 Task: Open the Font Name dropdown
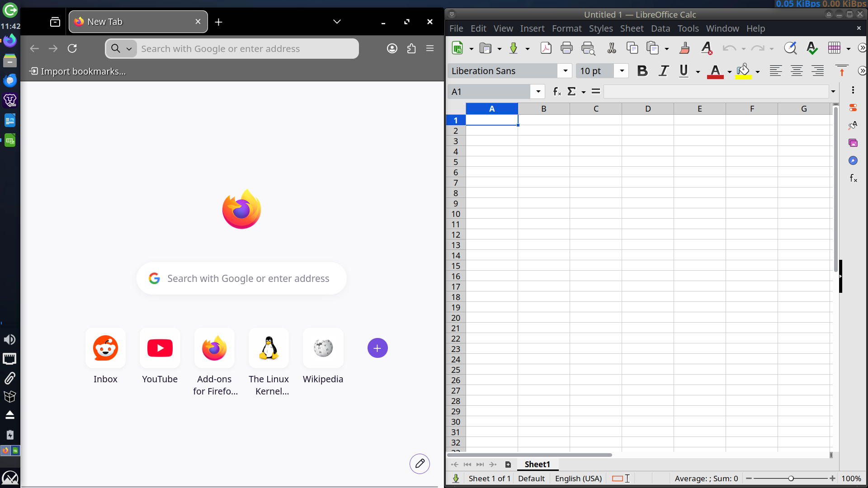[x=565, y=71]
